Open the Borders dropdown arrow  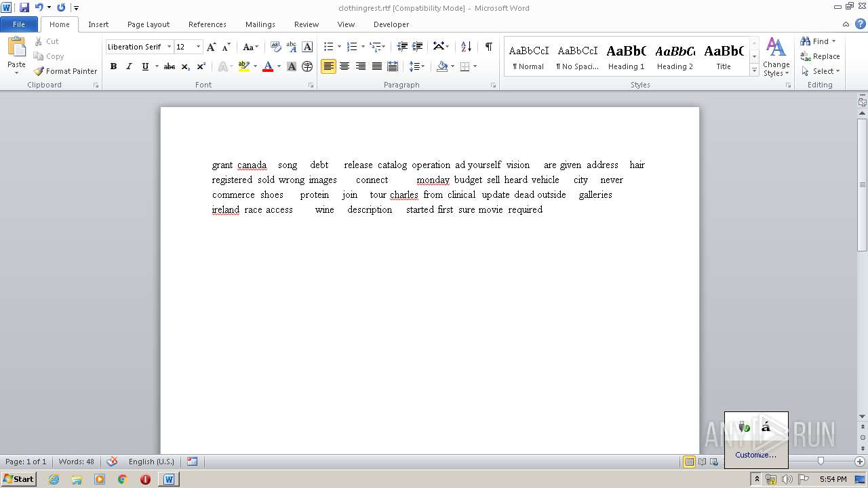coord(475,66)
